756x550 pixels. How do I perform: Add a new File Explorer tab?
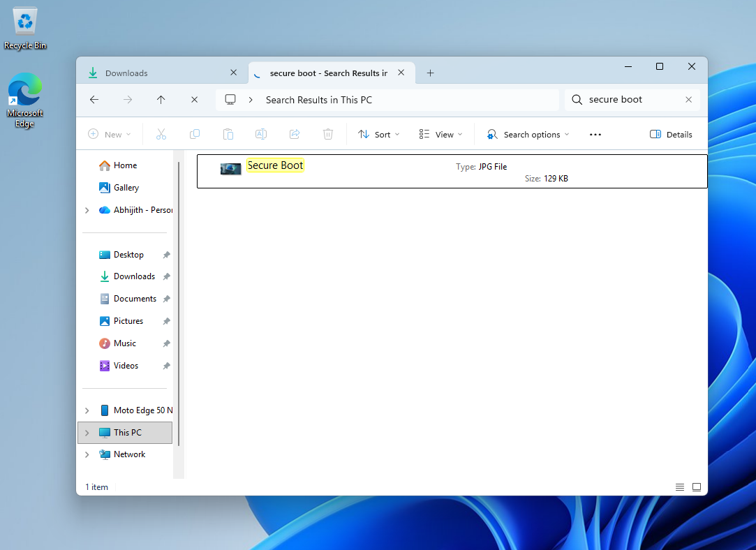coord(431,73)
